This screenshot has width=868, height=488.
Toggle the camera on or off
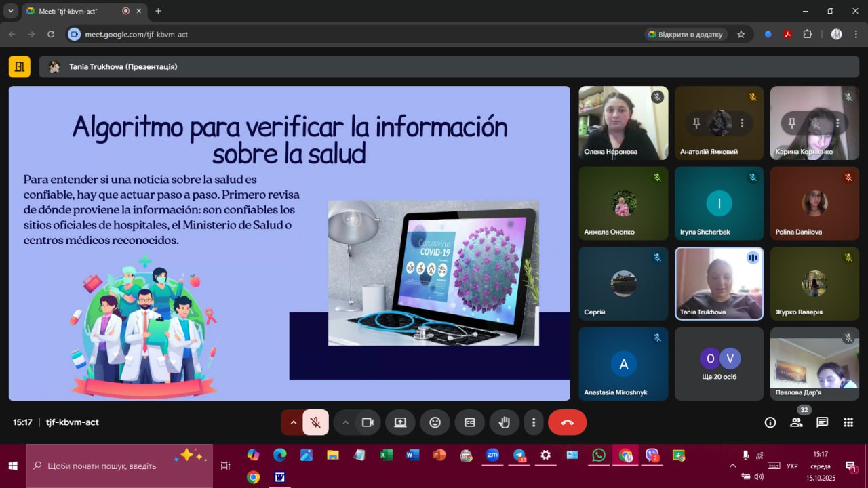(x=368, y=422)
